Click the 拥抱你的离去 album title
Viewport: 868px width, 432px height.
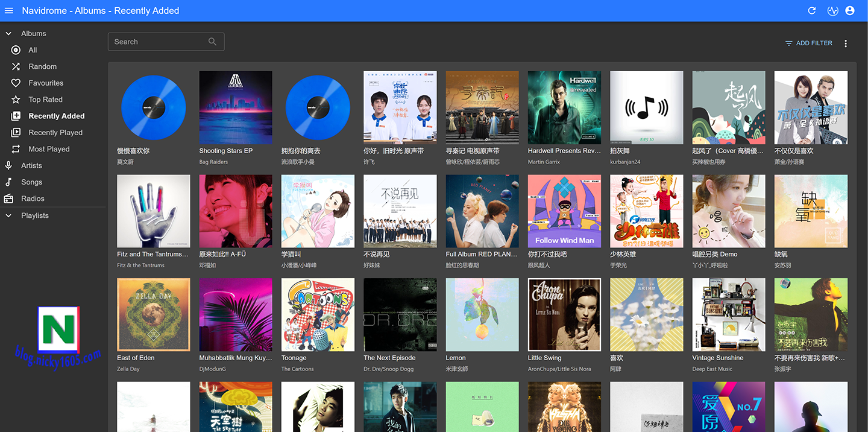(301, 151)
